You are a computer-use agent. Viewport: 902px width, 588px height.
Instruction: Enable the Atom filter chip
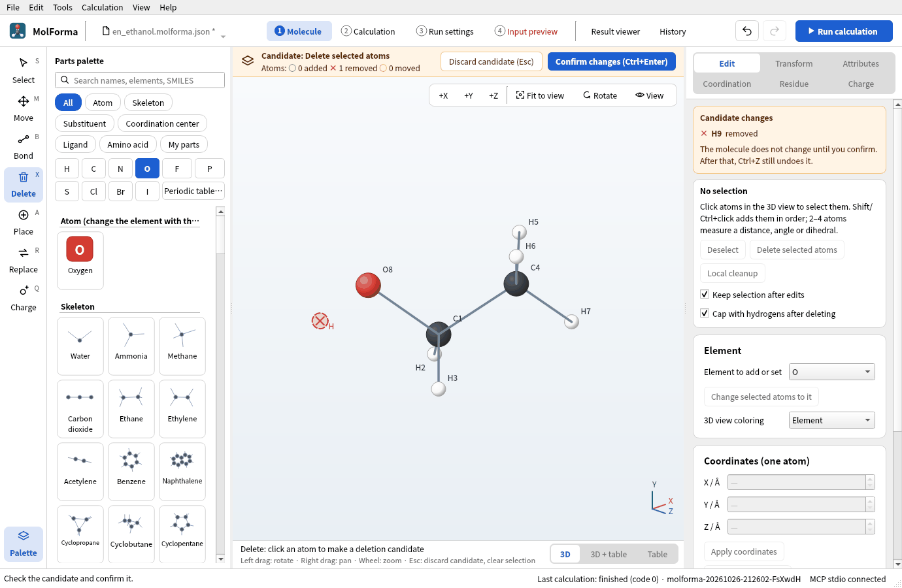[x=103, y=103]
